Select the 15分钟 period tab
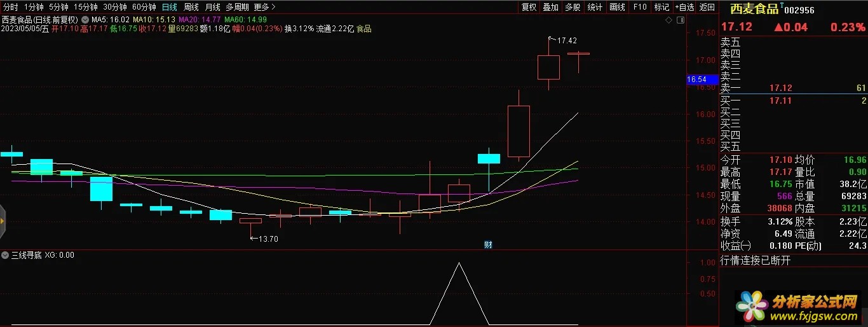The image size is (868, 327). (86, 8)
